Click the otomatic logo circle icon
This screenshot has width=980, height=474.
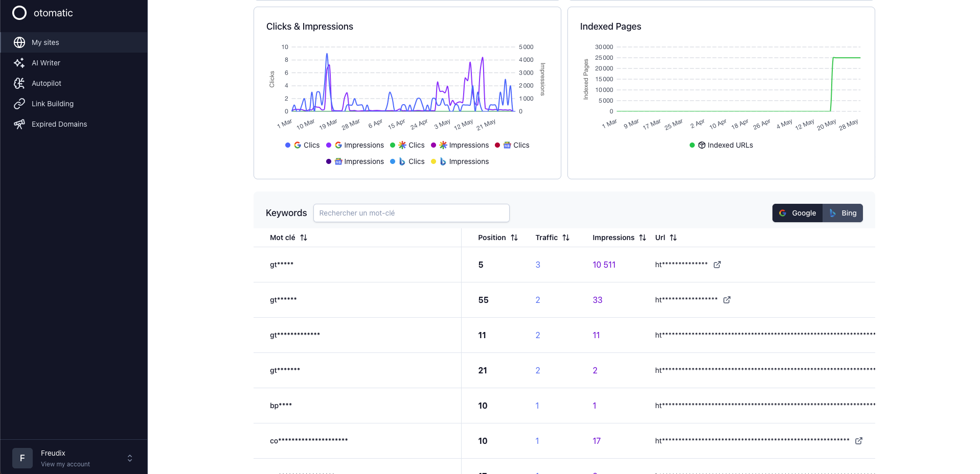click(19, 13)
